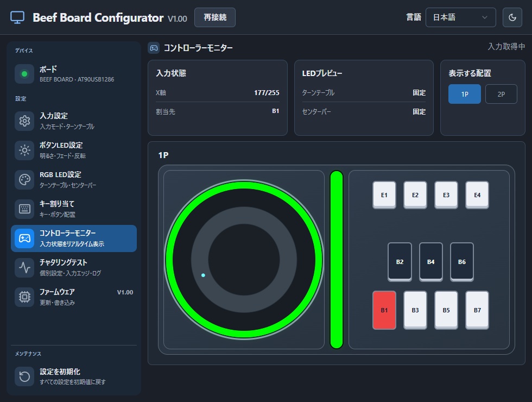Go to the ボタンLED設定 menu label
Viewport: 532px width, 402px height.
(61, 145)
